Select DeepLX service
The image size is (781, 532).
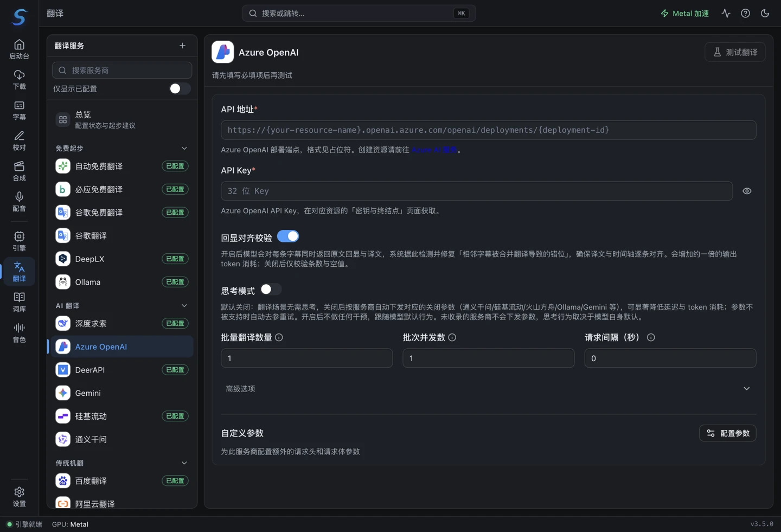coord(122,259)
